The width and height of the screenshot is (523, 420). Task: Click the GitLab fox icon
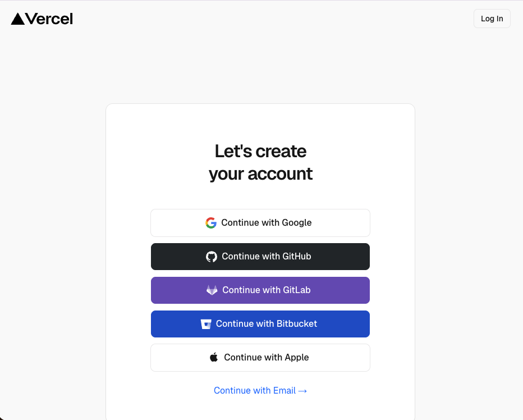point(212,290)
